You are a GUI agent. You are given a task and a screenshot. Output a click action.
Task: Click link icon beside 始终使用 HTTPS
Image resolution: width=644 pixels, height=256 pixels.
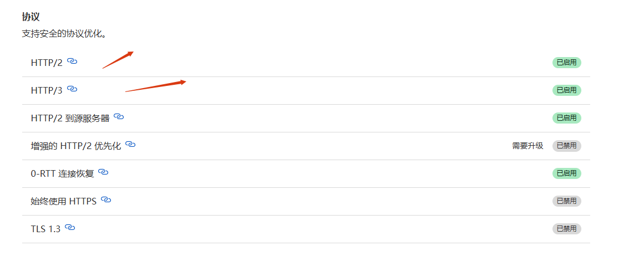coord(106,200)
